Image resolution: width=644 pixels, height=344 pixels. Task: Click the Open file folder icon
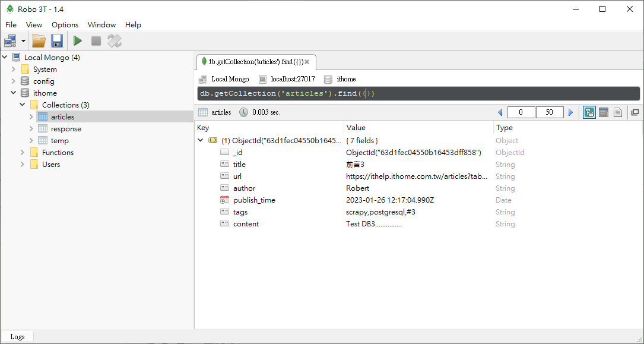[39, 41]
